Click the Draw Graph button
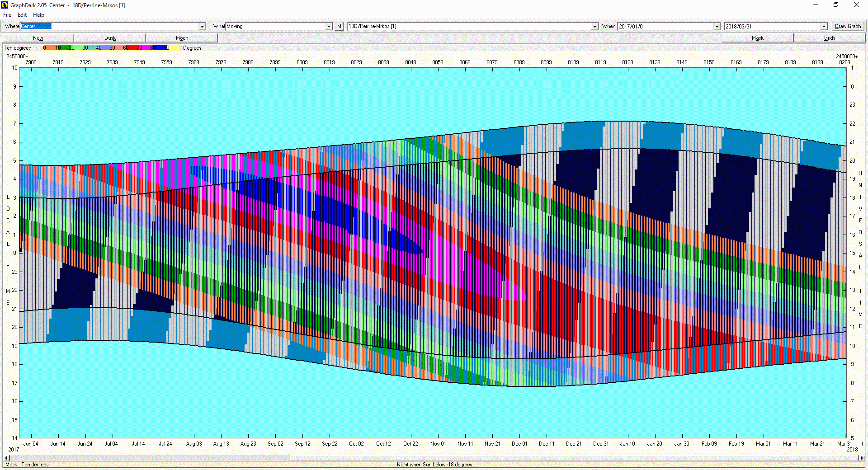The image size is (868, 470). click(x=848, y=26)
